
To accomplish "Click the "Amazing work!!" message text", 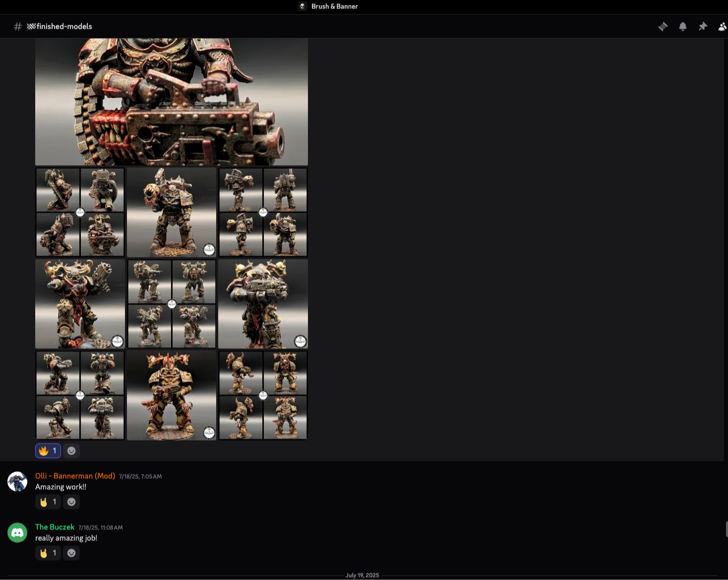I will click(61, 487).
